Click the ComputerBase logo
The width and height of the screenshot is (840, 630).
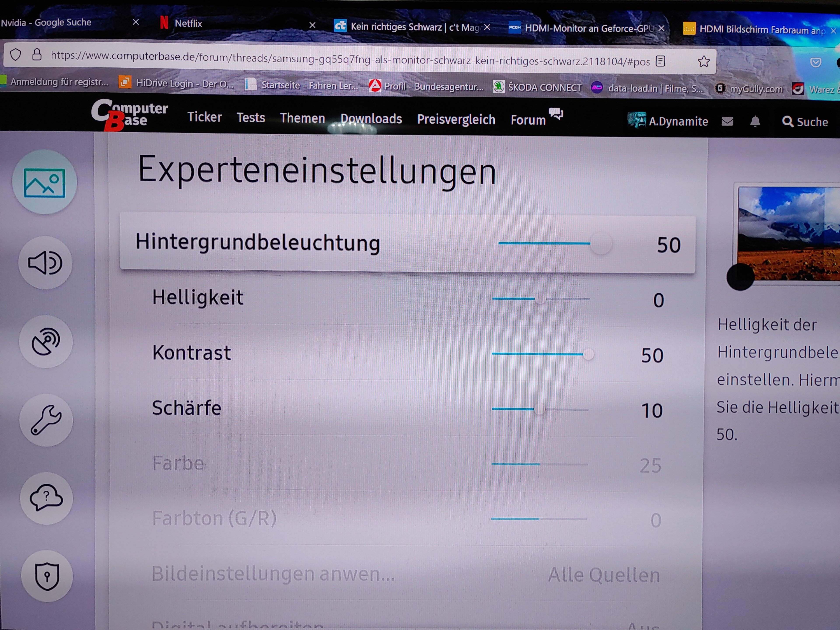pyautogui.click(x=129, y=115)
